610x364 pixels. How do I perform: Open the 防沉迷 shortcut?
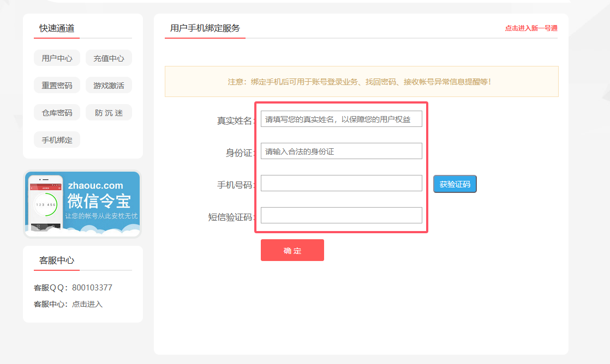[109, 113]
